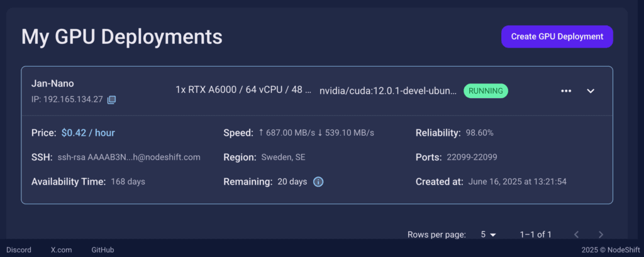Click the My GPU Deployments heading
This screenshot has width=644, height=257.
click(x=121, y=36)
